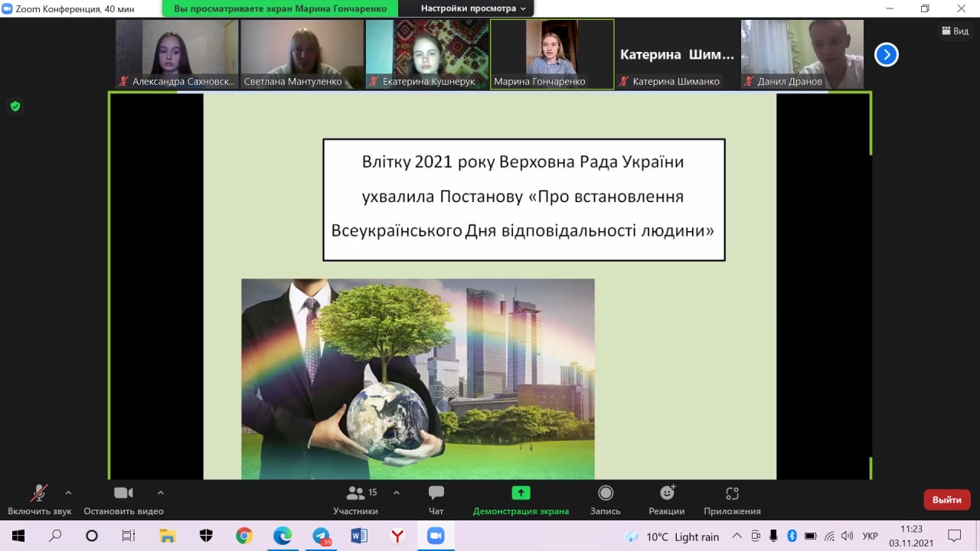The image size is (980, 551).
Task: Expand participants options arrow
Action: 396,493
